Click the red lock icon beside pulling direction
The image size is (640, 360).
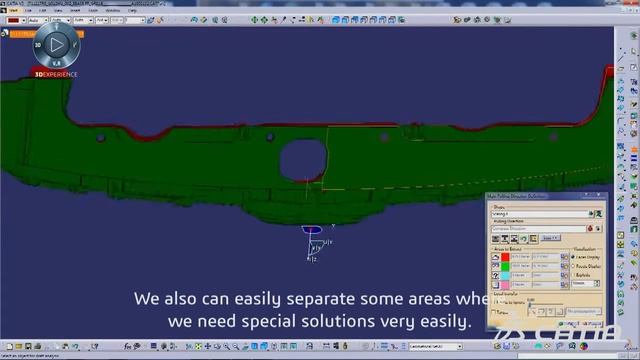click(590, 229)
